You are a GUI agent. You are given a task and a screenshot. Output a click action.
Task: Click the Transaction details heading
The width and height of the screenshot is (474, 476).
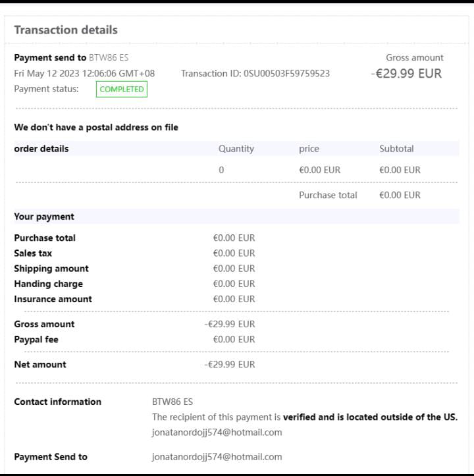click(x=66, y=30)
